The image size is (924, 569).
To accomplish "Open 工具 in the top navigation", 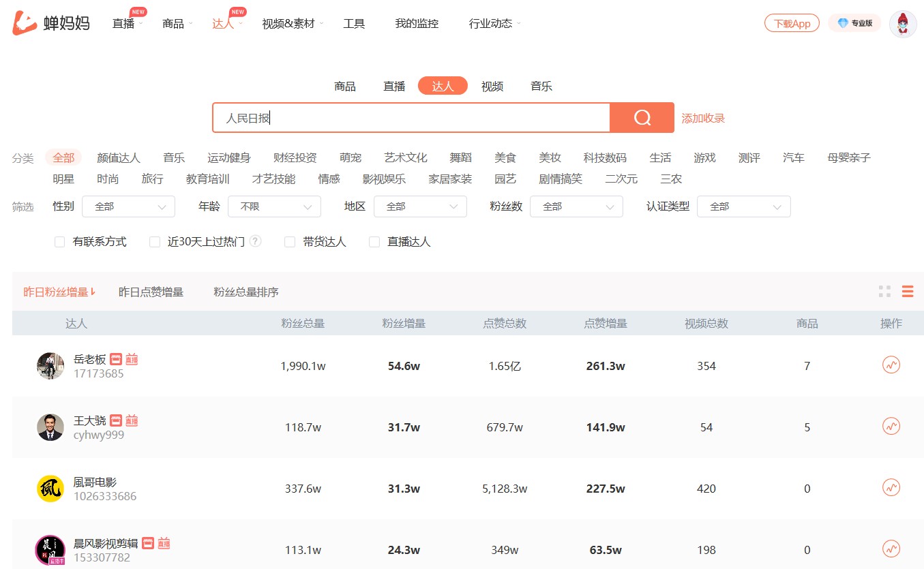I will point(354,24).
